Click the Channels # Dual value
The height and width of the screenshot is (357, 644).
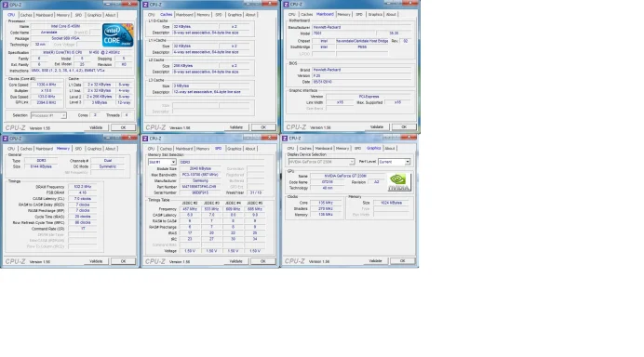click(108, 161)
